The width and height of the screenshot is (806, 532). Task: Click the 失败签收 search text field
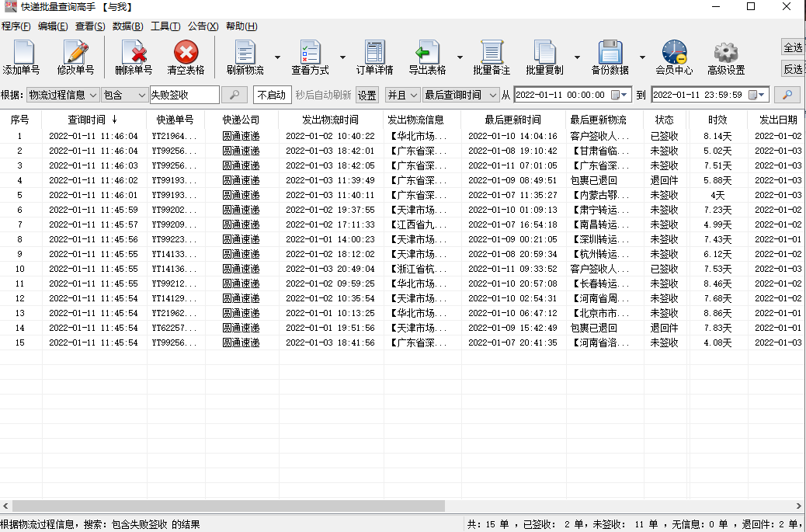tap(184, 95)
